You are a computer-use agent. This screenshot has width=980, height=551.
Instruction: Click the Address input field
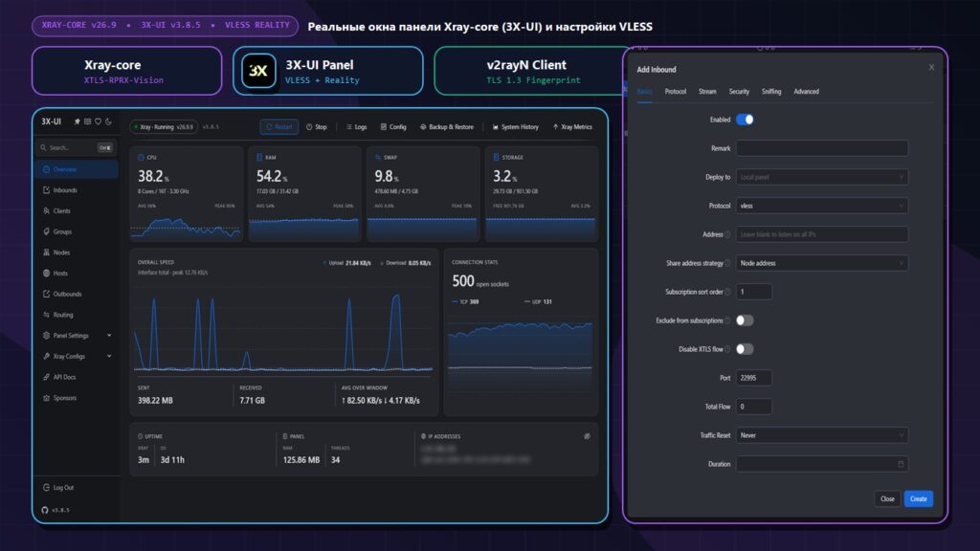[822, 234]
